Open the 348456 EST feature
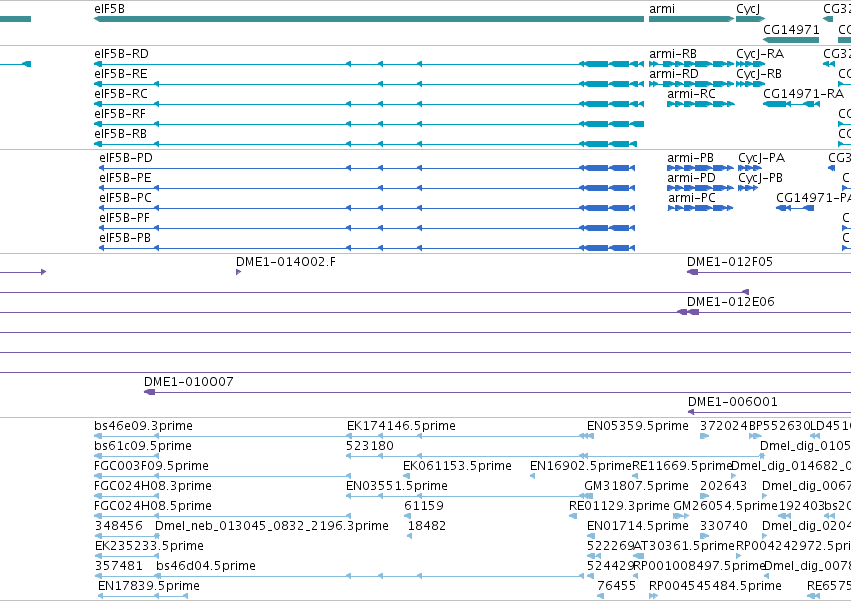 [x=127, y=536]
